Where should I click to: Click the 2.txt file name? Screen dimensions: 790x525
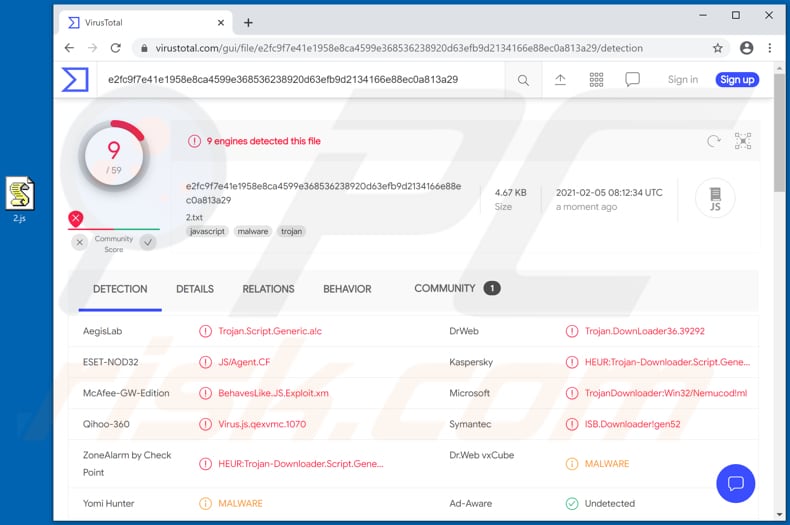click(x=194, y=218)
